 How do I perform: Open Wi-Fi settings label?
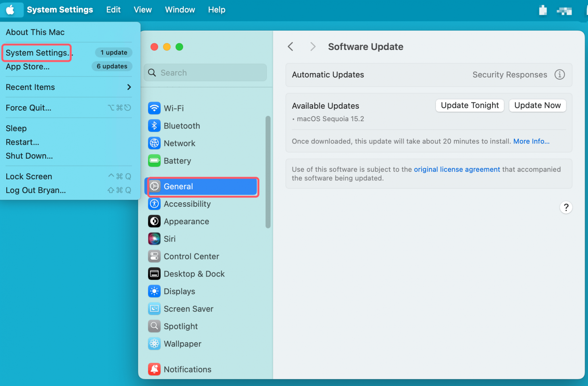pyautogui.click(x=174, y=108)
